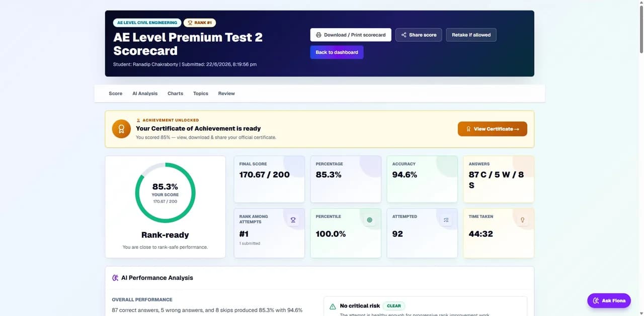Click the Accuracy value 94.6%
The width and height of the screenshot is (644, 316).
[x=405, y=175]
